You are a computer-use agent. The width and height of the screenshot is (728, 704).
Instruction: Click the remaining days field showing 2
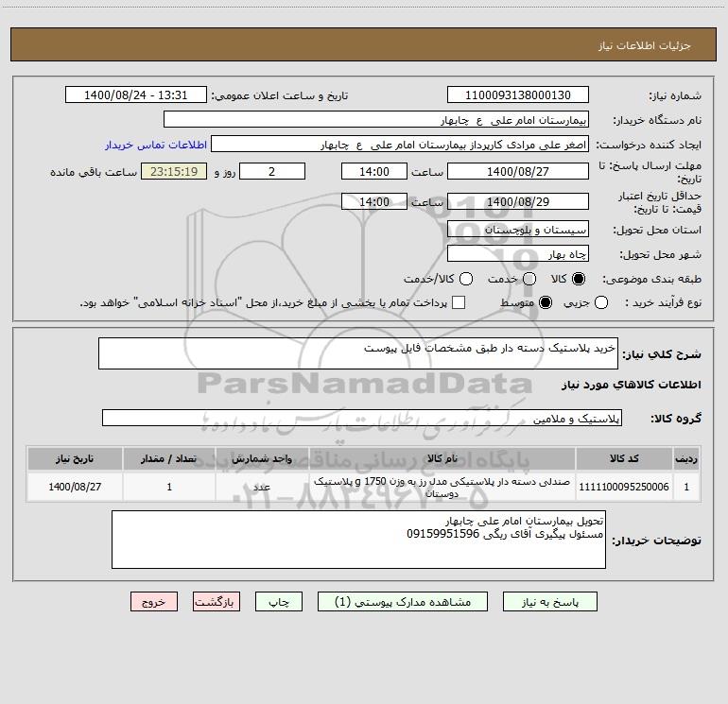tap(272, 171)
